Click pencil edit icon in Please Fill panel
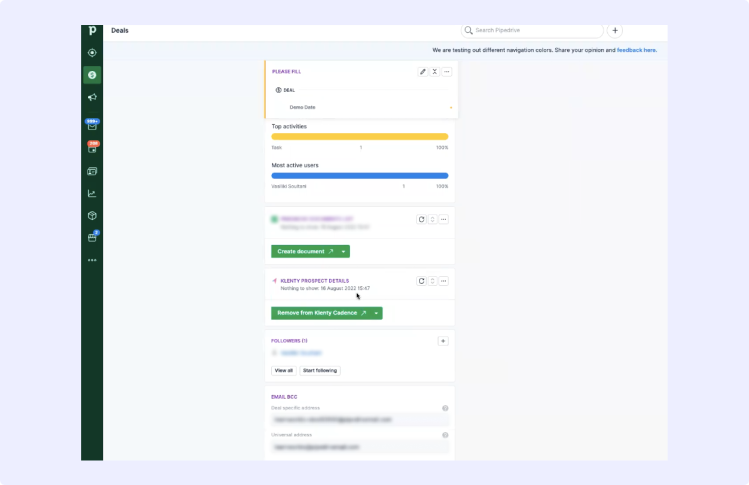 tap(422, 72)
